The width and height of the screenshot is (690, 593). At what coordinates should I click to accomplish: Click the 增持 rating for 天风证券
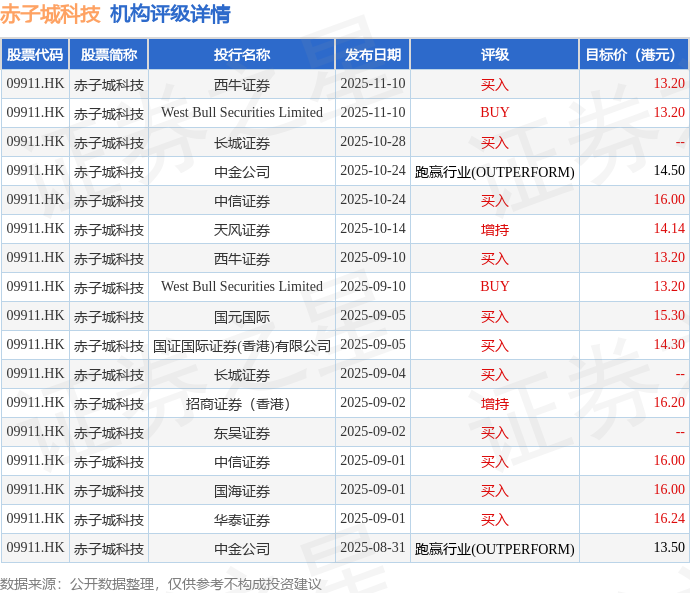[495, 230]
